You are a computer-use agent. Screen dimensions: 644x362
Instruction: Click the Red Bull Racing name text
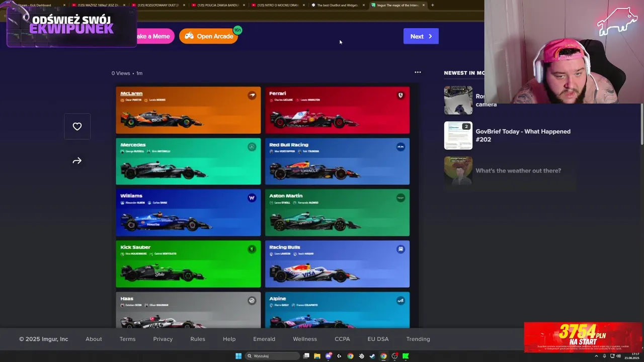click(x=289, y=145)
